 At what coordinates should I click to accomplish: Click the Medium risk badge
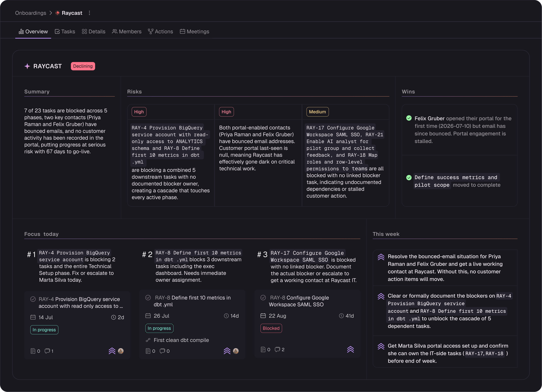tap(317, 112)
